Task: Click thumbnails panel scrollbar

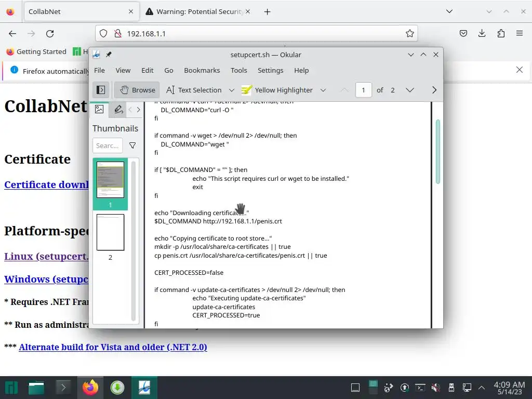Action: (134, 241)
